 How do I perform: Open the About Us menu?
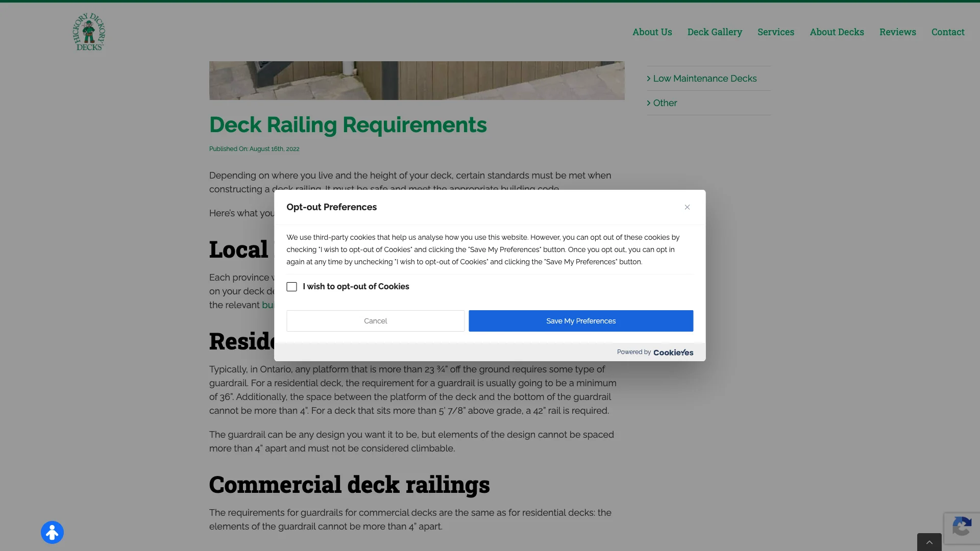click(x=652, y=32)
